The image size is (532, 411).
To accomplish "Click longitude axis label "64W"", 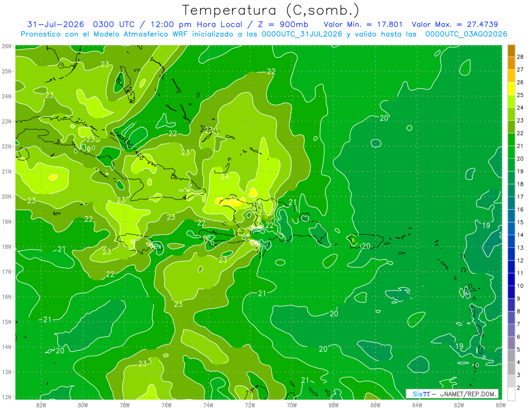I will (417, 405).
